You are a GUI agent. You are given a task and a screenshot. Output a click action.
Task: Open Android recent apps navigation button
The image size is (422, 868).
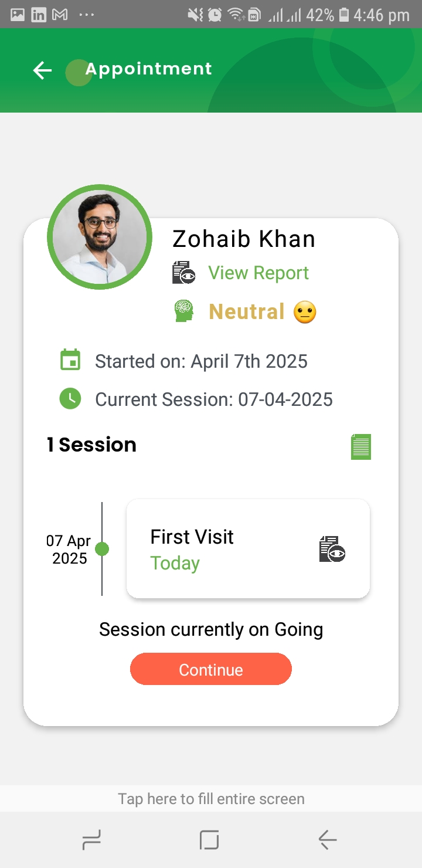click(x=91, y=840)
